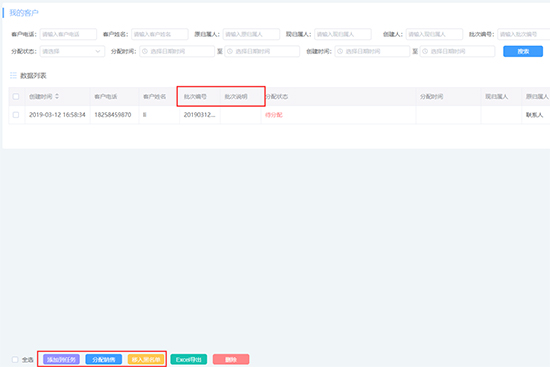Screen dimensions: 550x367
Task: Click the blue 分配销售 button
Action: 104,359
